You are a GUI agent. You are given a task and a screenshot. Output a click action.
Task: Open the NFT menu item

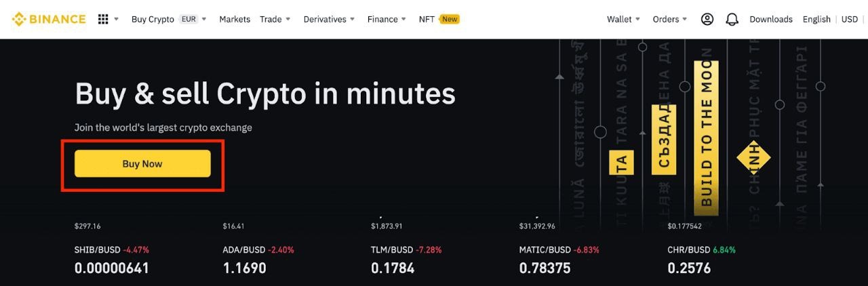point(427,19)
